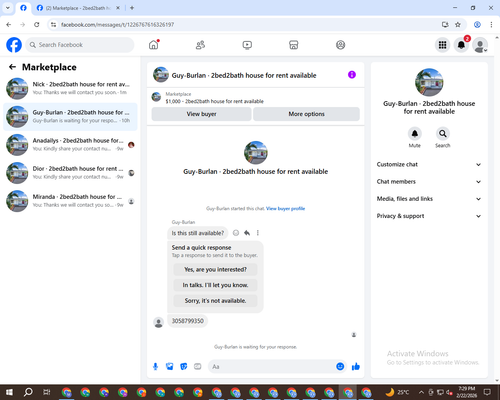Image resolution: width=500 pixels, height=400 pixels.
Task: Switch to the first Facebook browser tab
Action: (23, 8)
